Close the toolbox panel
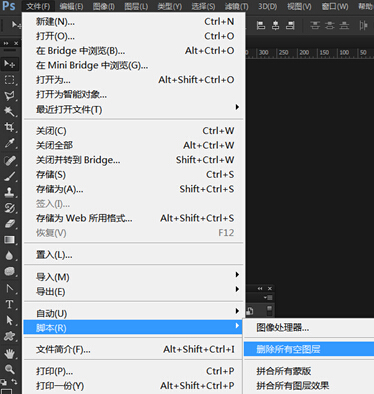 (x=16, y=43)
